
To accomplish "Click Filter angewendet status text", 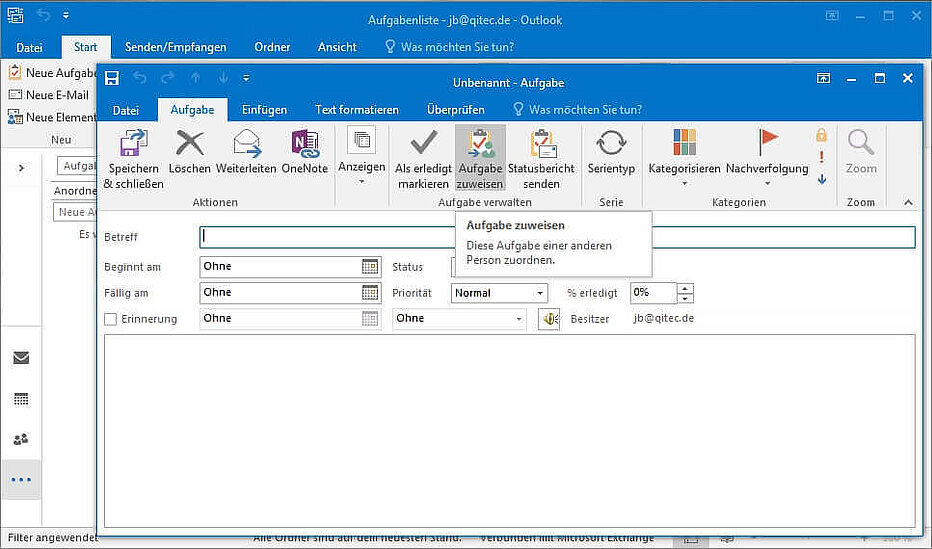I will click(x=52, y=538).
